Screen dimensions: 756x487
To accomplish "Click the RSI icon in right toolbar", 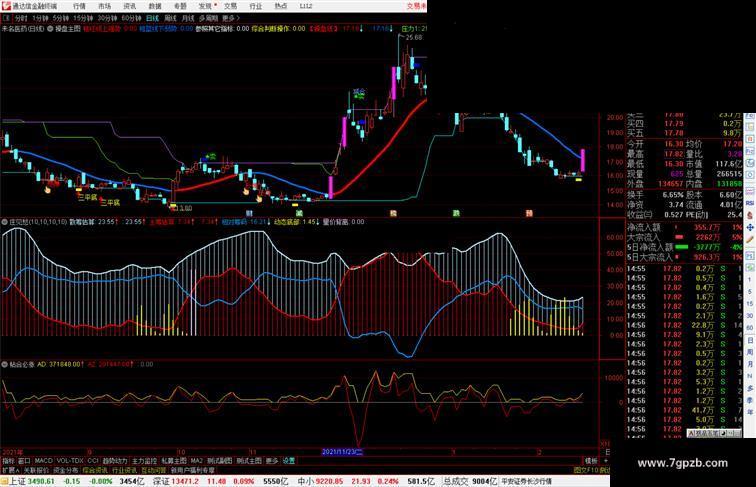I will tap(750, 203).
